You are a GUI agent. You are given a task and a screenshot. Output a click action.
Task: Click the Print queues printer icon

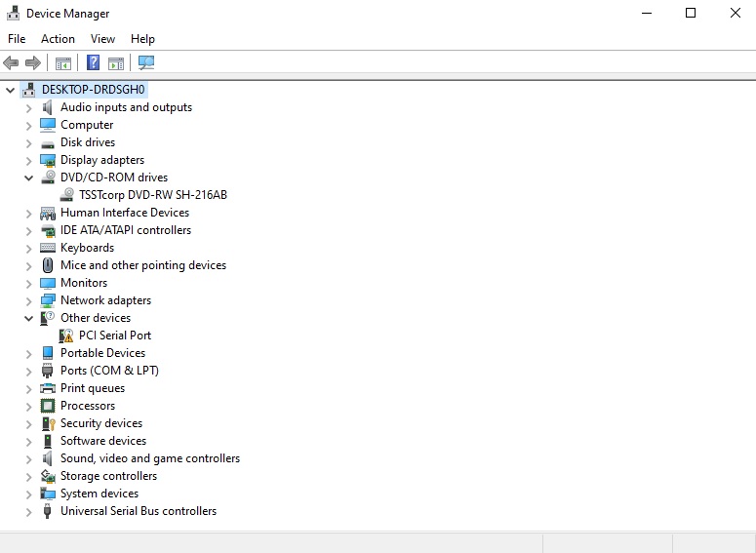pyautogui.click(x=47, y=388)
